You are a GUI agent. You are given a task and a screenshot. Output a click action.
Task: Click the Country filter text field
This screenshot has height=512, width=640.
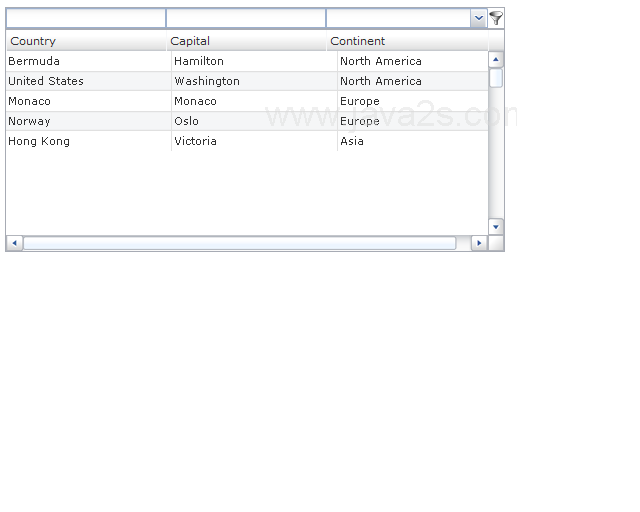(85, 18)
